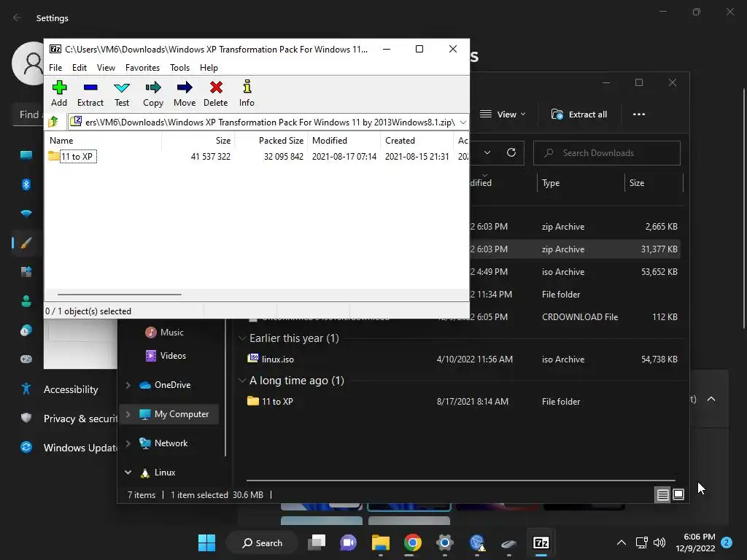Open the volume control in system tray
Viewport: 747px width, 560px height.
659,542
